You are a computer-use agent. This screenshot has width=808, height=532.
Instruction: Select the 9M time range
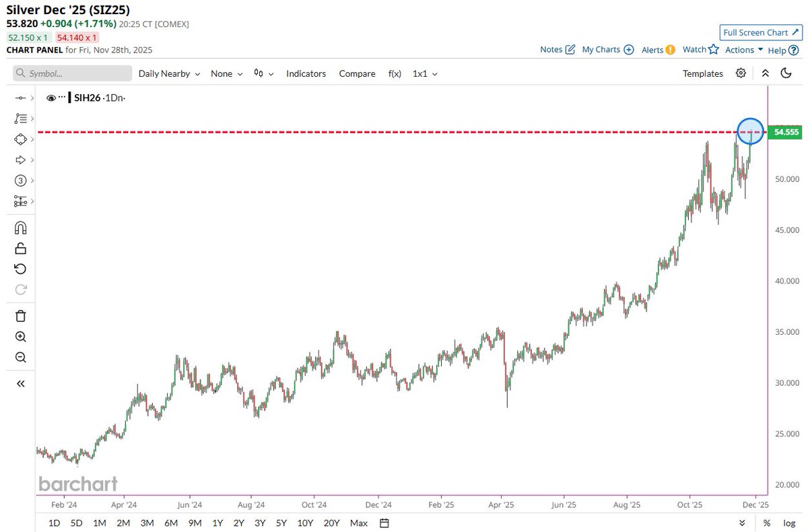coord(195,523)
